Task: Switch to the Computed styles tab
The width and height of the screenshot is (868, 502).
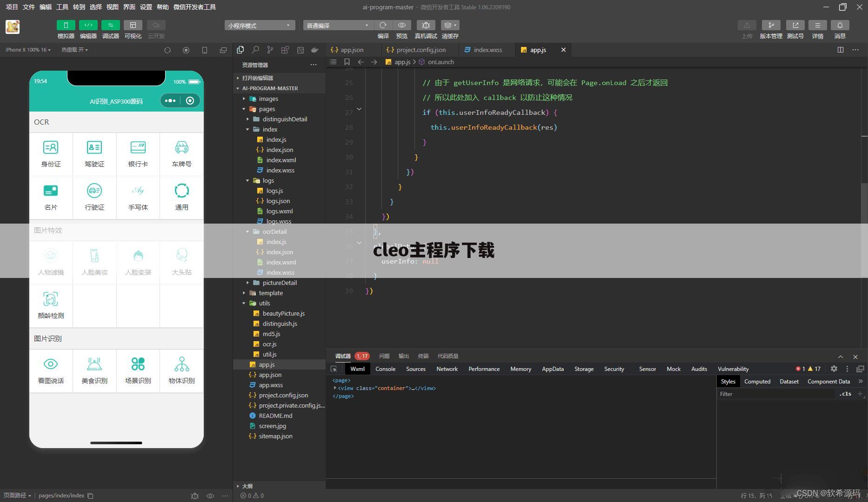Action: pyautogui.click(x=757, y=382)
